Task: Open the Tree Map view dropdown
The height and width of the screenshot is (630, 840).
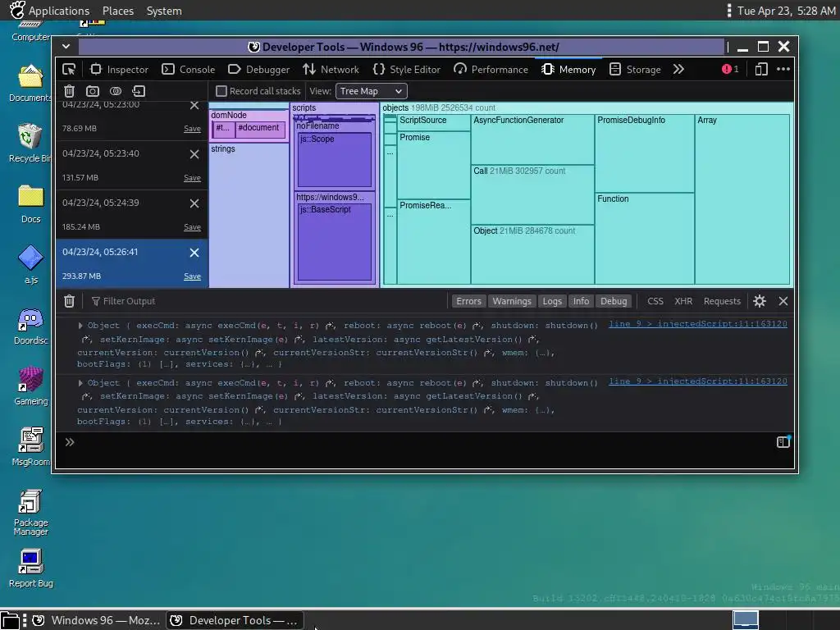Action: (372, 91)
